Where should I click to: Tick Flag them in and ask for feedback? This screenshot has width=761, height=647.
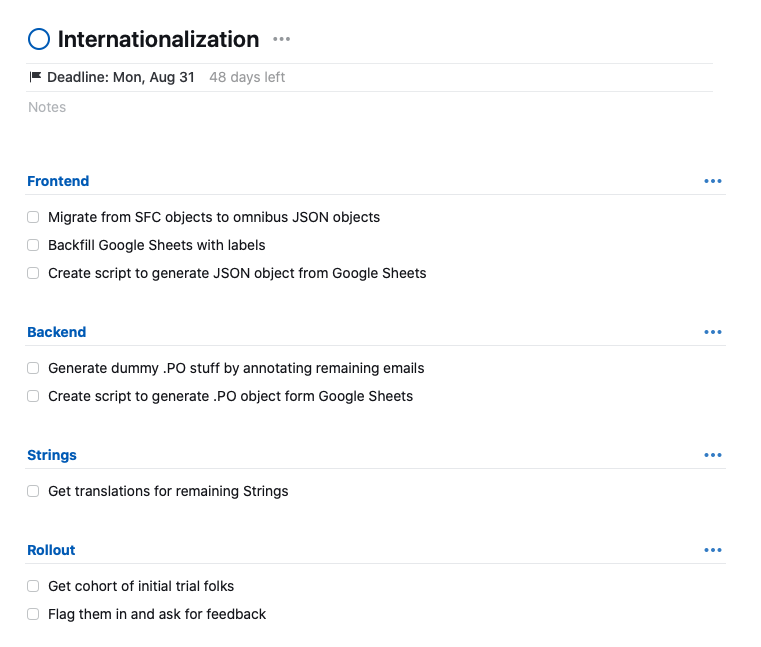pyautogui.click(x=33, y=614)
